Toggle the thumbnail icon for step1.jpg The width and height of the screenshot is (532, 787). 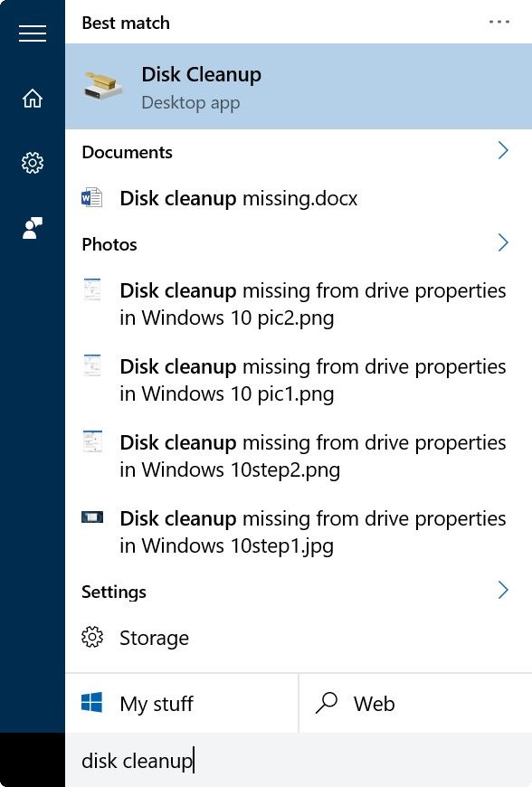[91, 517]
